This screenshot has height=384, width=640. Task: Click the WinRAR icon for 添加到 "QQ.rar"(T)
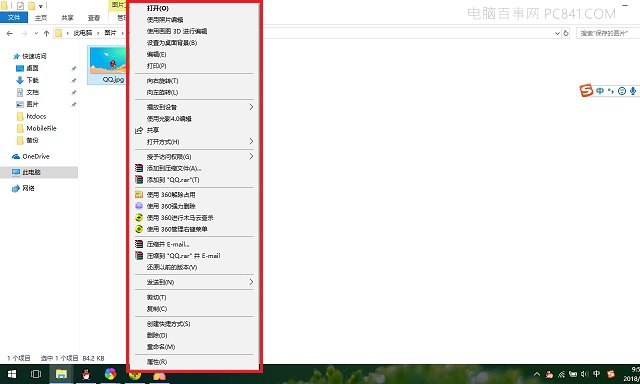point(139,180)
